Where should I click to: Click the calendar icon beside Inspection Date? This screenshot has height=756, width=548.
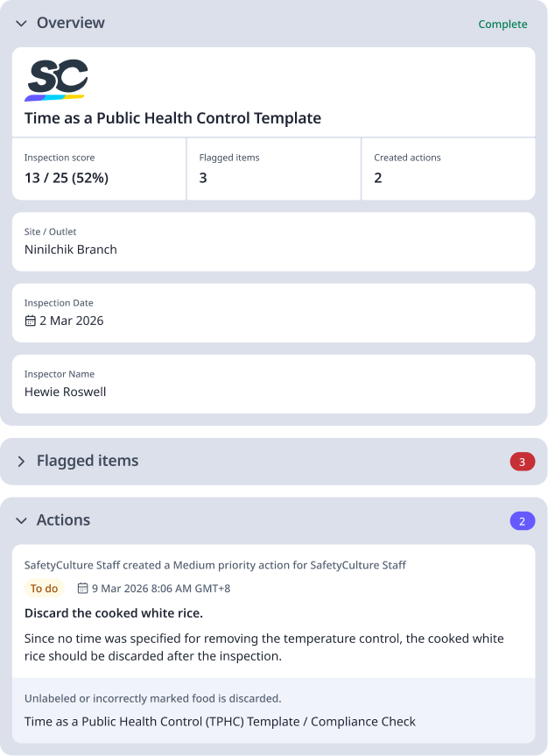point(30,321)
